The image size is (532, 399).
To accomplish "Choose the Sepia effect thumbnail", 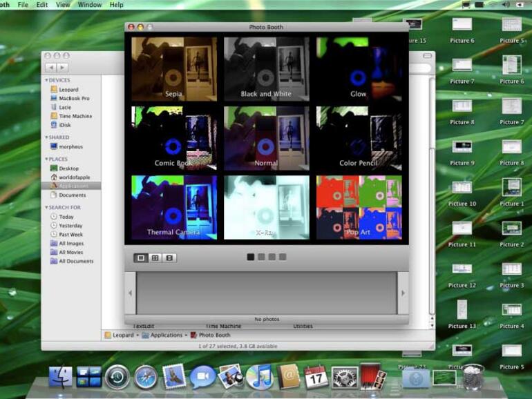I will tap(173, 68).
